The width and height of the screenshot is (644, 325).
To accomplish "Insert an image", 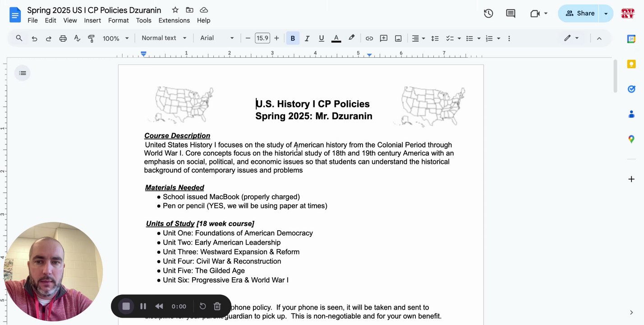I will [x=398, y=38].
